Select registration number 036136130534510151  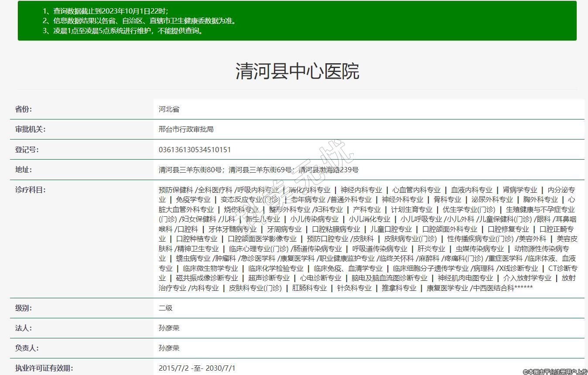coord(195,150)
